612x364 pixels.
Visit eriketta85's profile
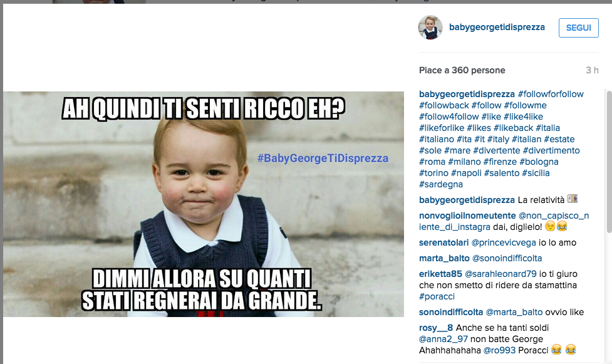pos(440,274)
